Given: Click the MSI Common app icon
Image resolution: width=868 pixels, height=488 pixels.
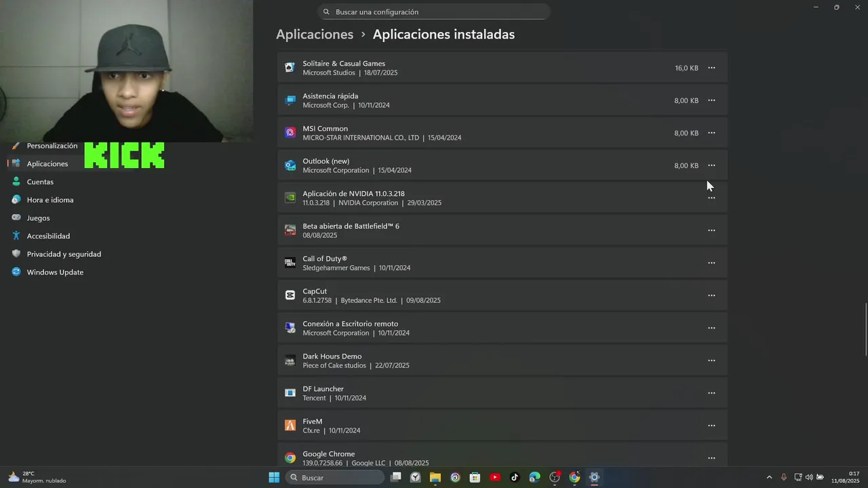Looking at the screenshot, I should (x=290, y=133).
